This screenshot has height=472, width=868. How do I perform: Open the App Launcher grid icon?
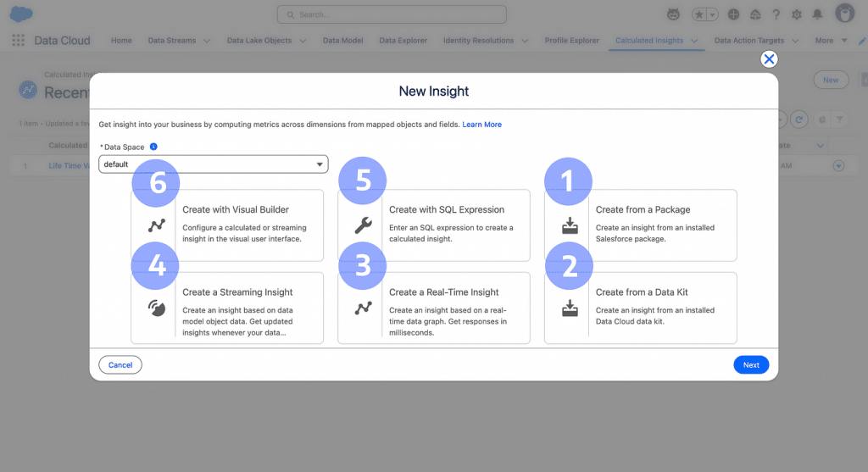[19, 41]
